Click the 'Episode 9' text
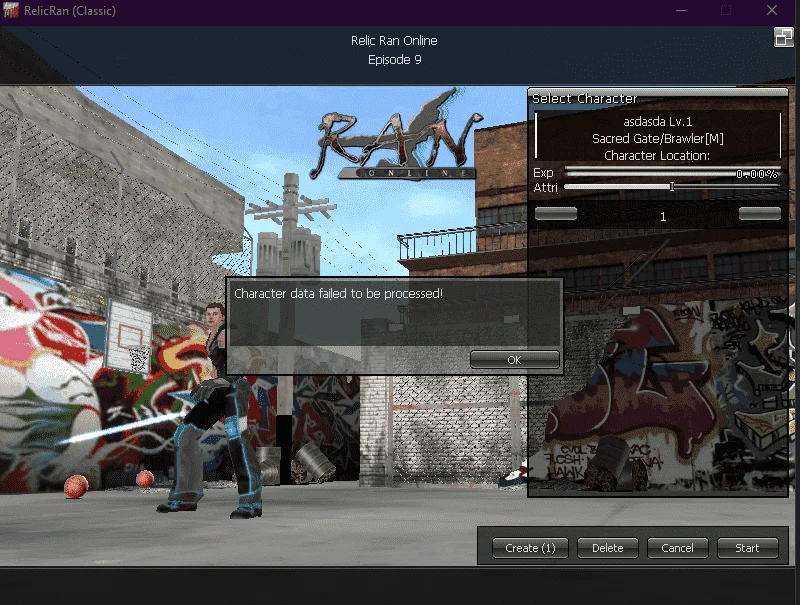The image size is (800, 605). point(394,60)
